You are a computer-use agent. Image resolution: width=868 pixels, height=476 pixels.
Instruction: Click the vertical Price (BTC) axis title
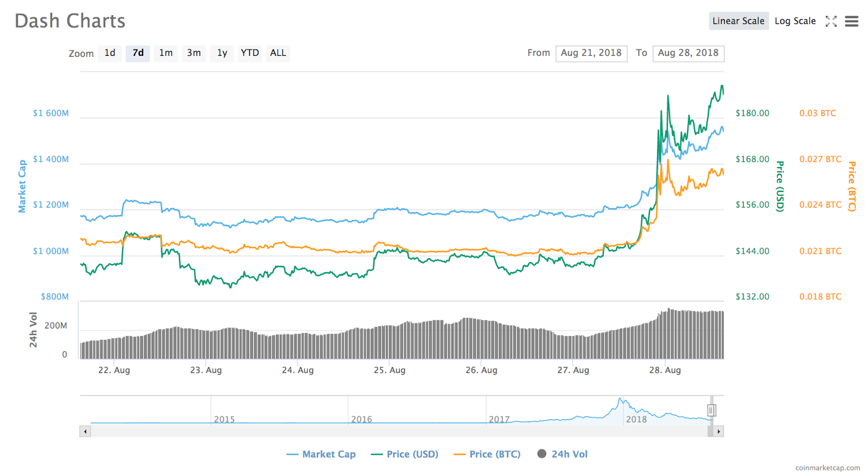pyautogui.click(x=852, y=186)
